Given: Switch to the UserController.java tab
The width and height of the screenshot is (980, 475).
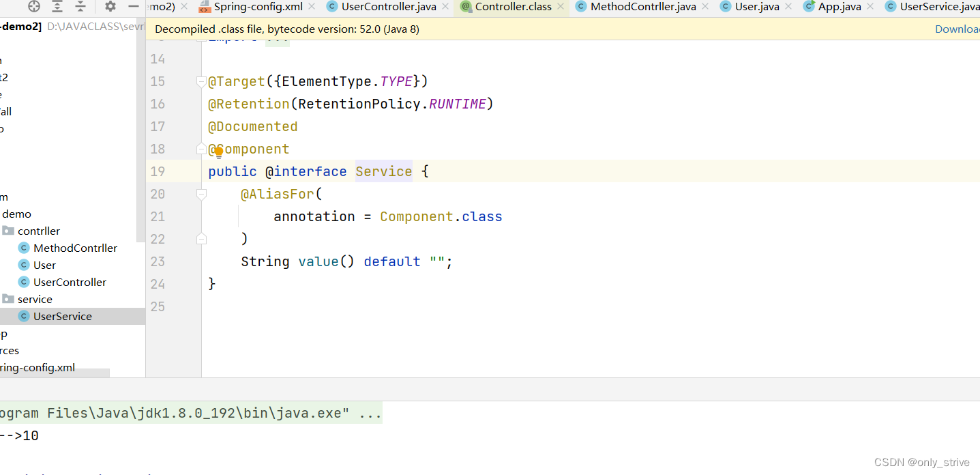Looking at the screenshot, I should pyautogui.click(x=389, y=7).
